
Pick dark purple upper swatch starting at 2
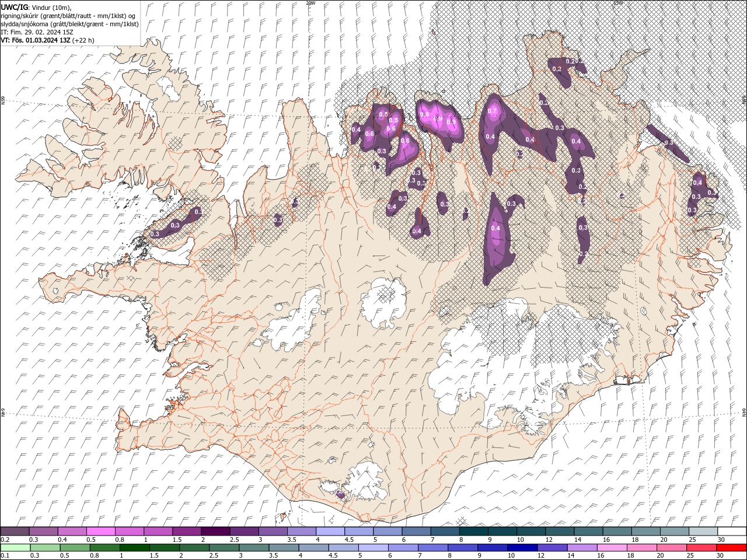click(215, 531)
